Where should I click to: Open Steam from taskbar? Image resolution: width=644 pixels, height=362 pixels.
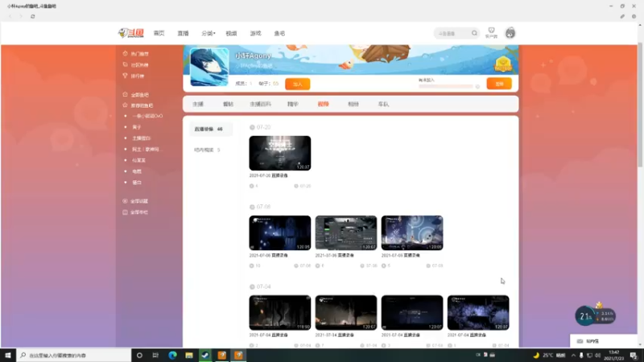[205, 355]
